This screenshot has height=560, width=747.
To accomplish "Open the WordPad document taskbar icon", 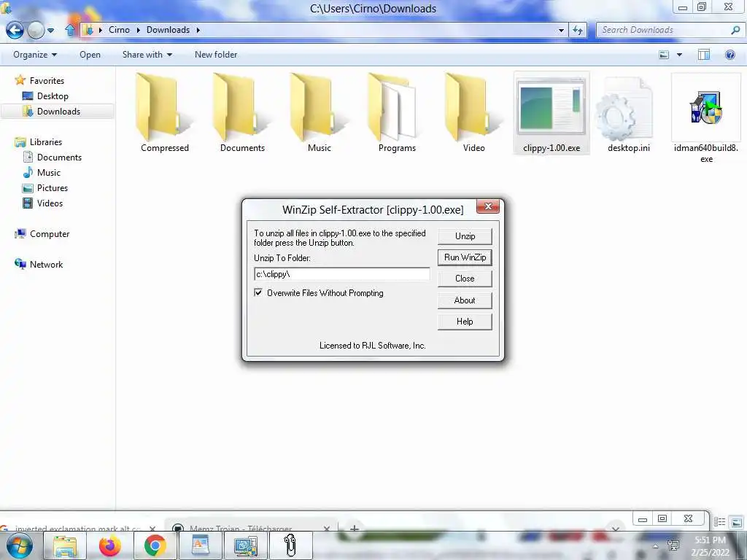I will coord(200,545).
